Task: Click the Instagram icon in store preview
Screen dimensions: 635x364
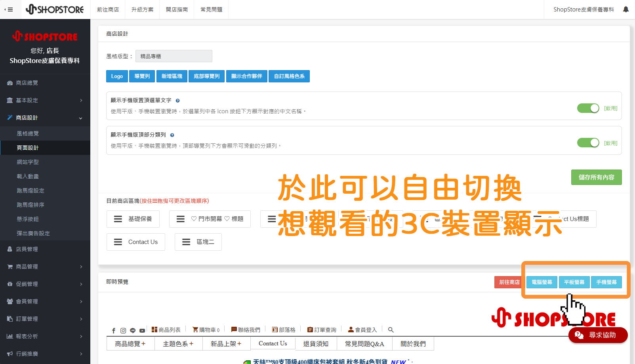Action: click(x=123, y=330)
